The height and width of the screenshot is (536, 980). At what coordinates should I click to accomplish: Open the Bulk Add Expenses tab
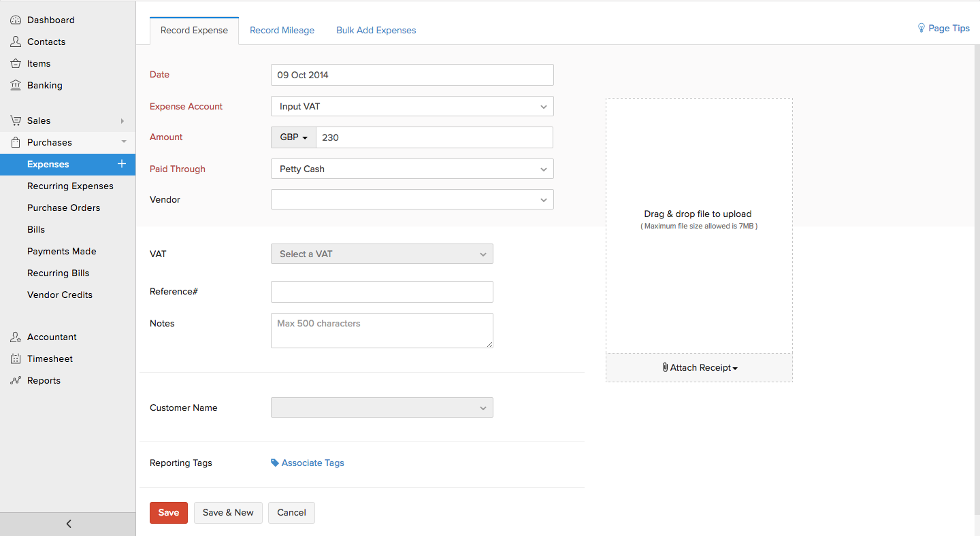coord(376,31)
